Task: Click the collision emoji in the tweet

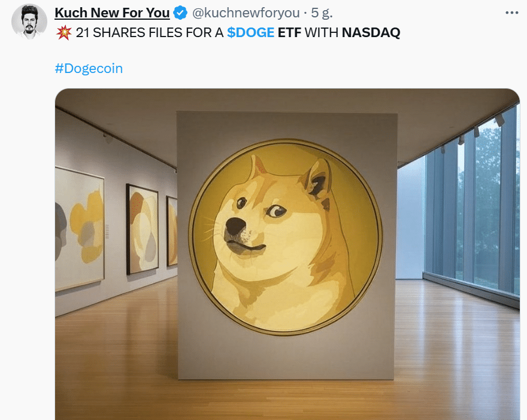Action: [64, 32]
